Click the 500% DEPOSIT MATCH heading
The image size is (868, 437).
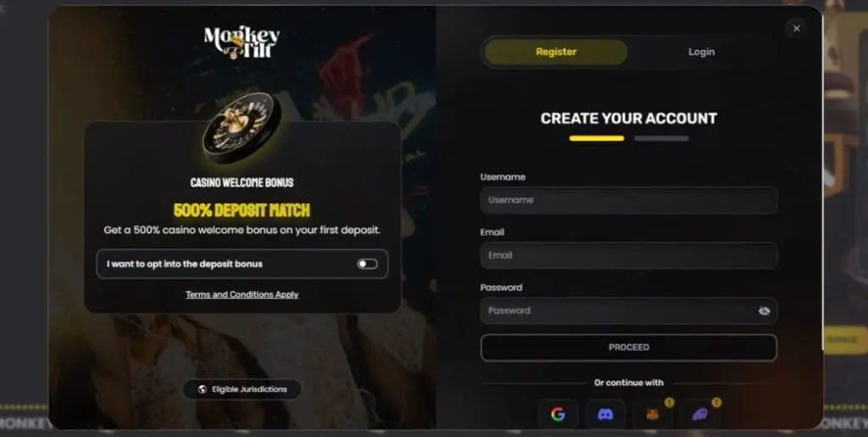(242, 210)
